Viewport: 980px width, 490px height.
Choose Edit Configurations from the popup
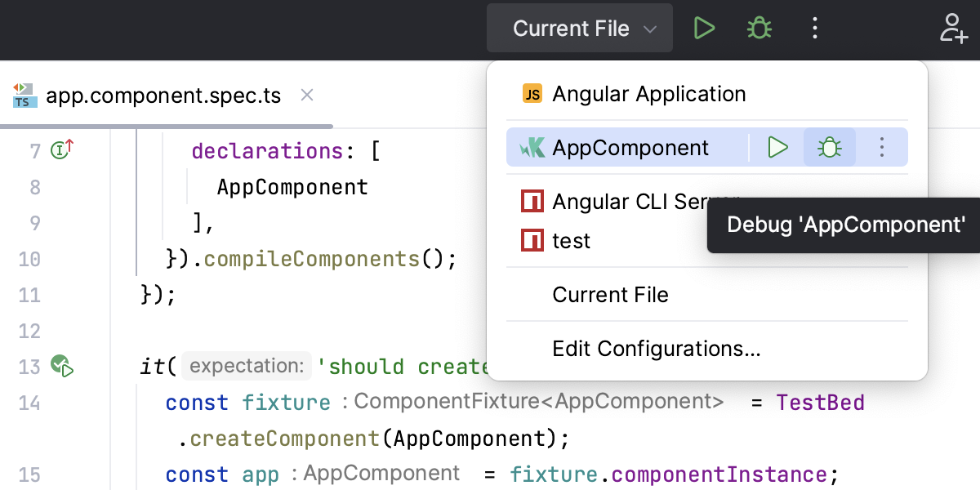pyautogui.click(x=657, y=349)
